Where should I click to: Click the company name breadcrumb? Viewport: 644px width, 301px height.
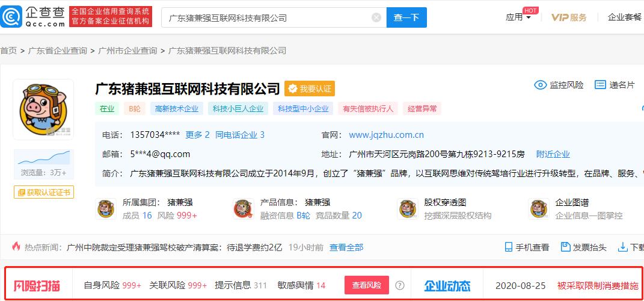point(227,51)
